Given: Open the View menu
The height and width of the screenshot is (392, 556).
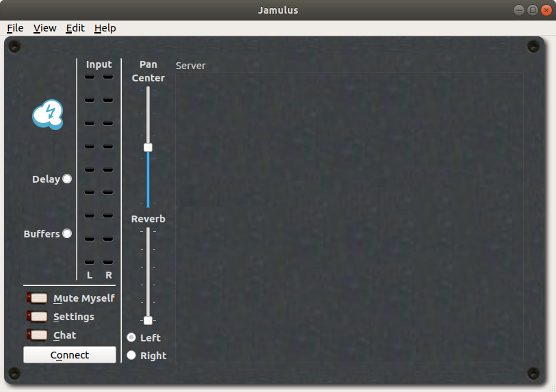Looking at the screenshot, I should [x=45, y=28].
